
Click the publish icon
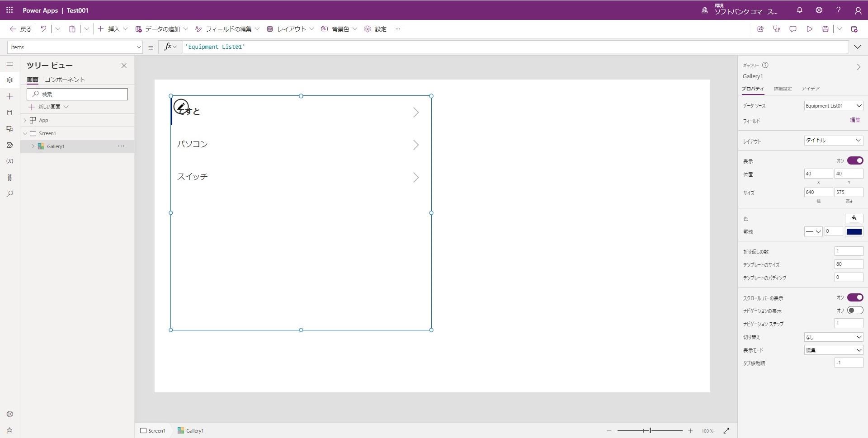click(854, 29)
